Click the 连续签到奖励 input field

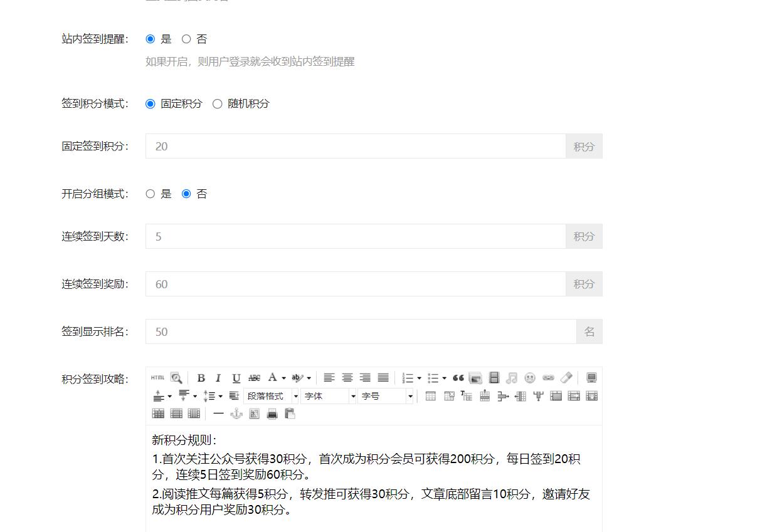pos(356,284)
